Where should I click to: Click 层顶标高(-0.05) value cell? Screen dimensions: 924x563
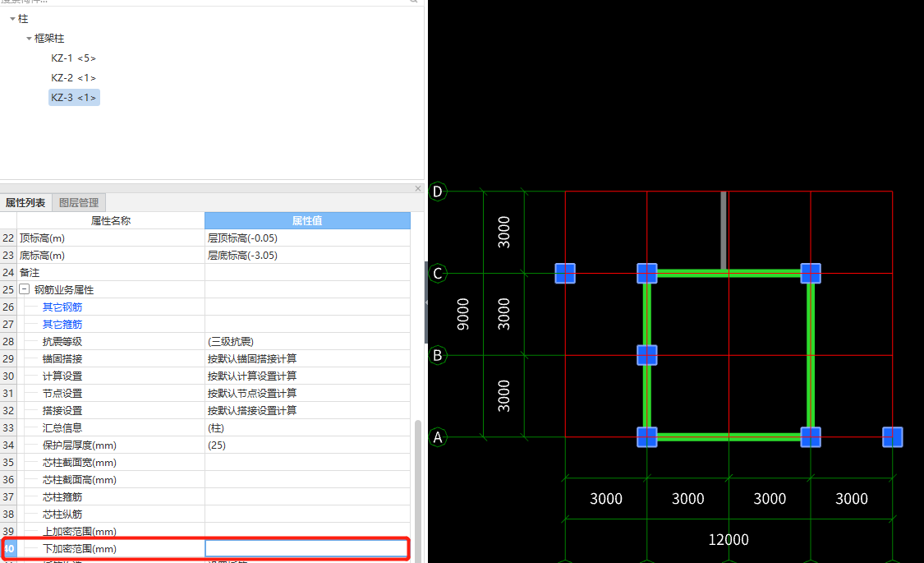[307, 238]
